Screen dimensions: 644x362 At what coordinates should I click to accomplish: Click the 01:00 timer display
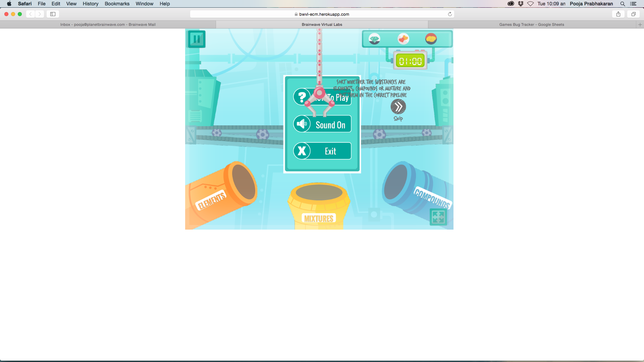pos(410,61)
